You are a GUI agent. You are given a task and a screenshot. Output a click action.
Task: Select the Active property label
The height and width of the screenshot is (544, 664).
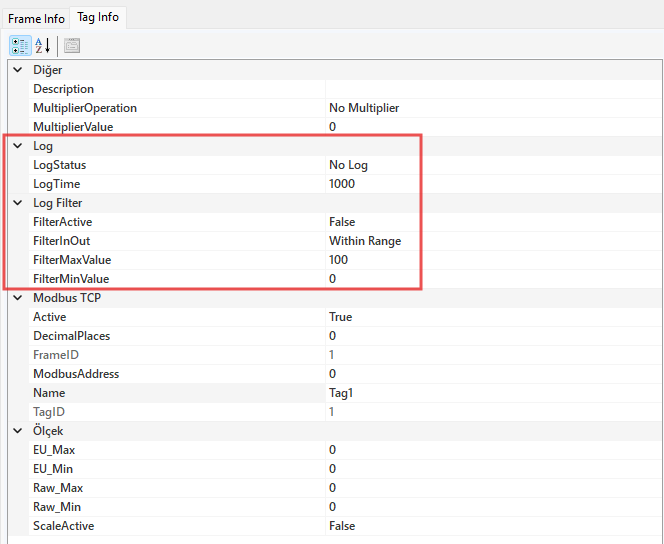coord(50,317)
